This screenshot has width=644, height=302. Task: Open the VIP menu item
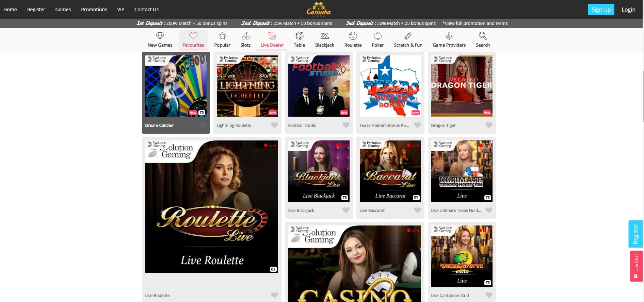click(120, 10)
